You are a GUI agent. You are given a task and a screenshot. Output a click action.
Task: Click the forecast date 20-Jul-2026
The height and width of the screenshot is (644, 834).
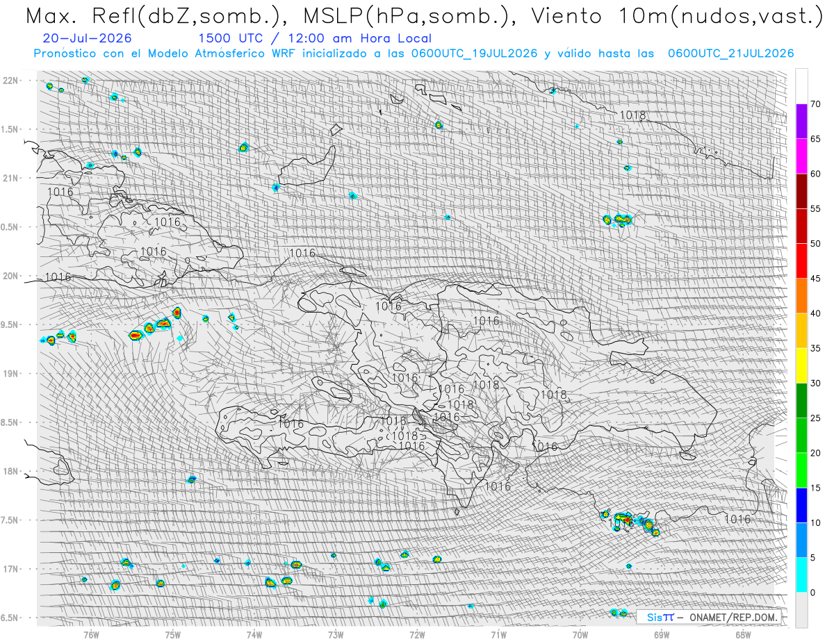pyautogui.click(x=88, y=39)
